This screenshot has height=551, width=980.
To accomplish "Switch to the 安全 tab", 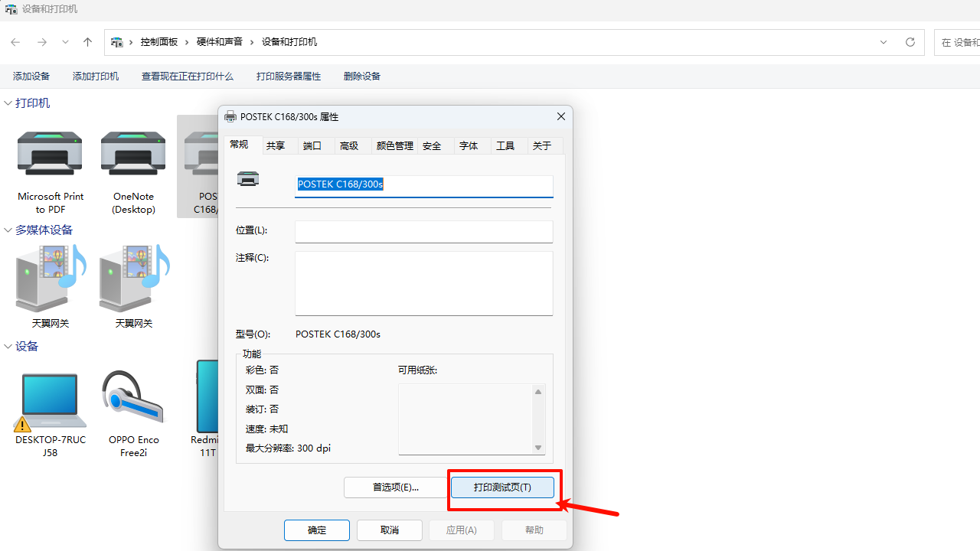I will click(x=435, y=145).
